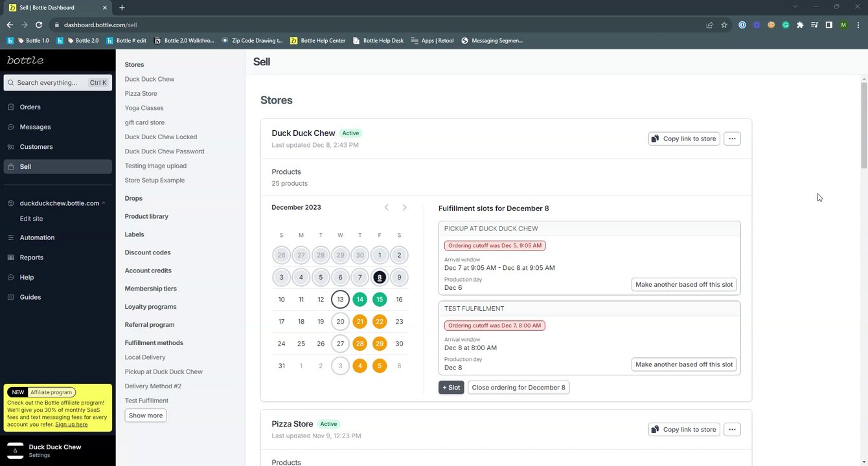868x466 pixels.
Task: Select December 15 on the calendar
Action: 380,299
